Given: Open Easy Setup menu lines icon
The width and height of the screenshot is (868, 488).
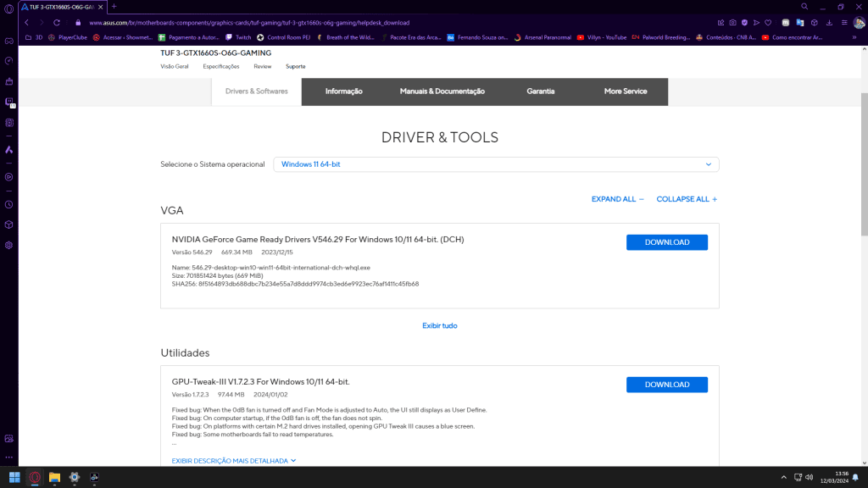Looking at the screenshot, I should click(844, 23).
